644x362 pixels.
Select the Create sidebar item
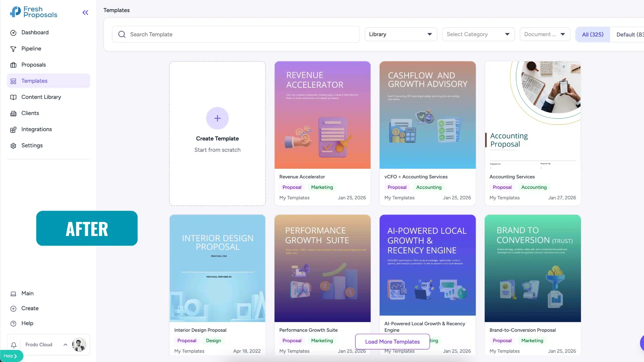(x=48, y=308)
